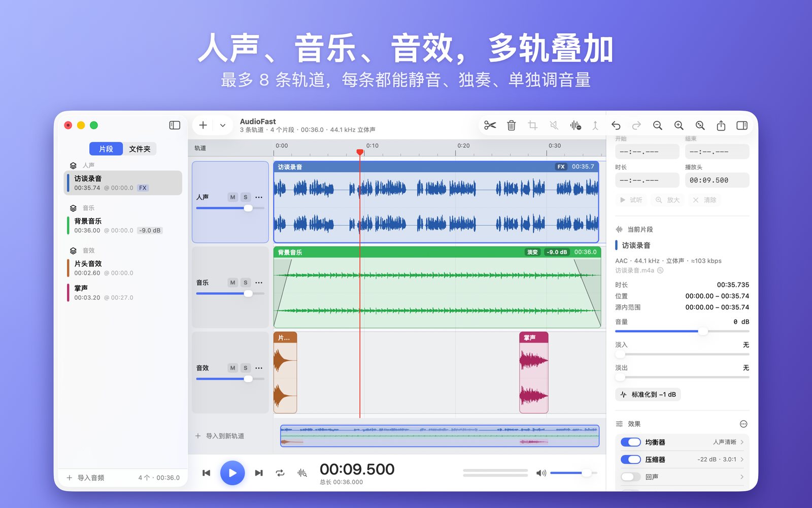Expand 压缩器 settings chevron
Screen dimensions: 812x508
(742, 459)
